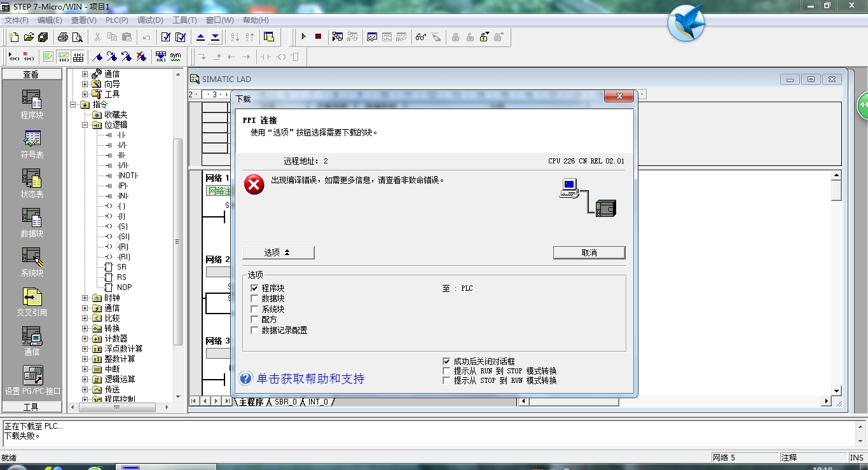
Task: Click the insert coil icon in LAD toolbar
Action: [x=280, y=57]
